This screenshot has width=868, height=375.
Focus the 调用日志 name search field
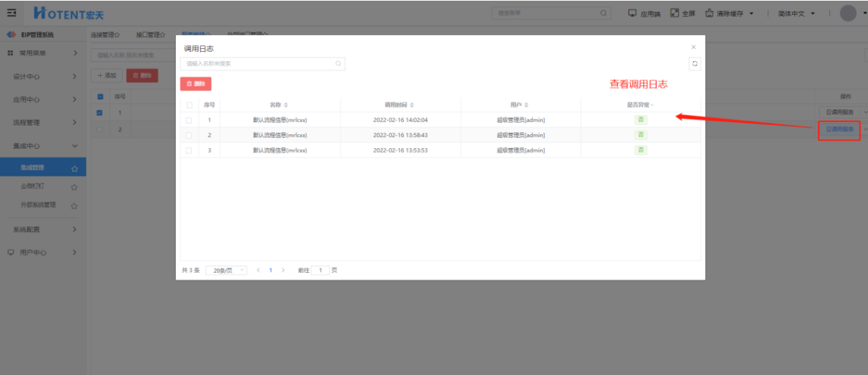(263, 63)
